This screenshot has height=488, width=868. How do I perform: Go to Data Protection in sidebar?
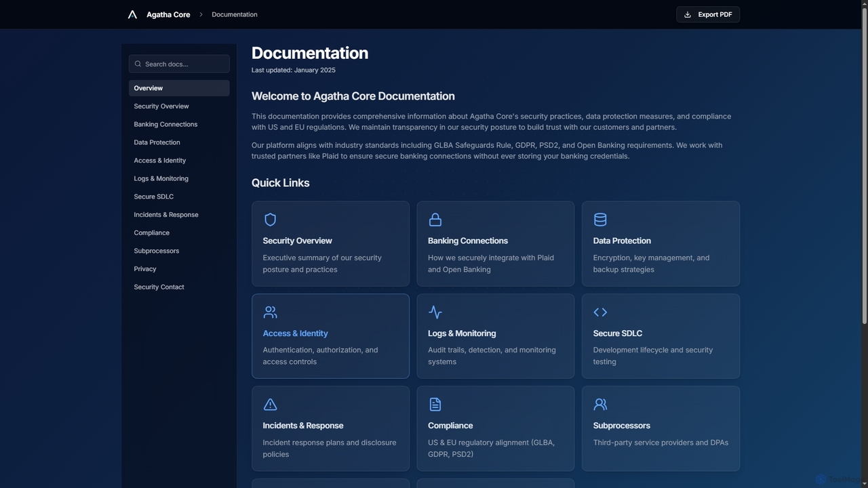[179, 142]
